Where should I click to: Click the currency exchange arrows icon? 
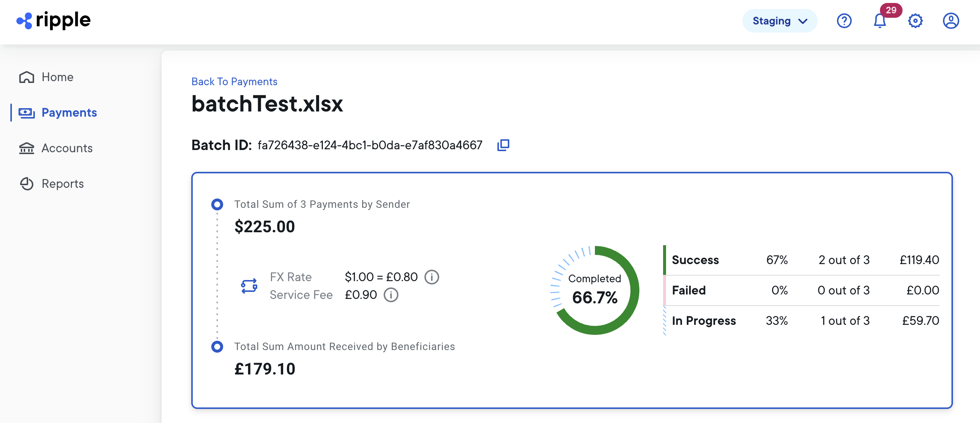[249, 286]
